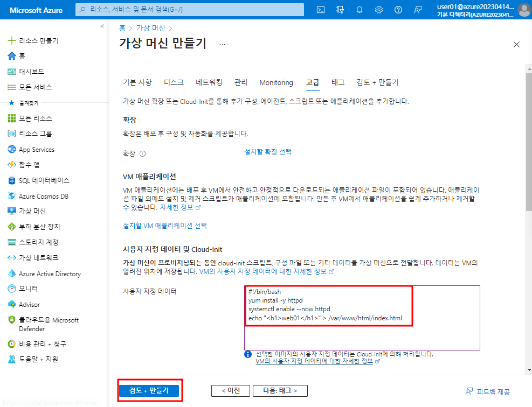Click the 스토리지 계정 icon
Image resolution: width=532 pixels, height=407 pixels.
click(12, 242)
